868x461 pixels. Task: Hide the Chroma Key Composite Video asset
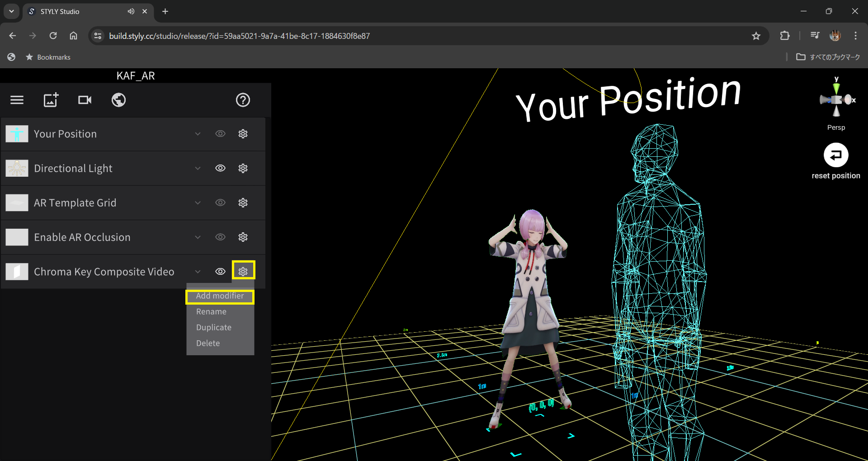(220, 271)
